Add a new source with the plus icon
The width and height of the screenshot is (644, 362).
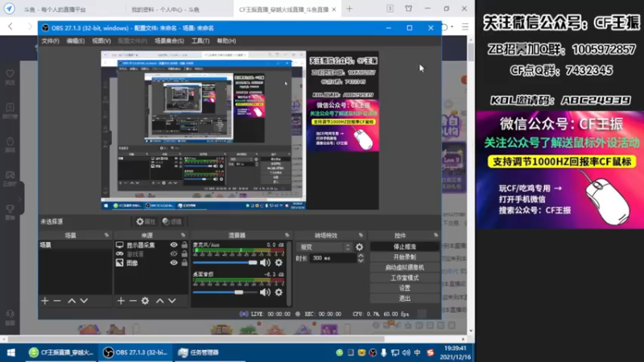click(x=121, y=301)
